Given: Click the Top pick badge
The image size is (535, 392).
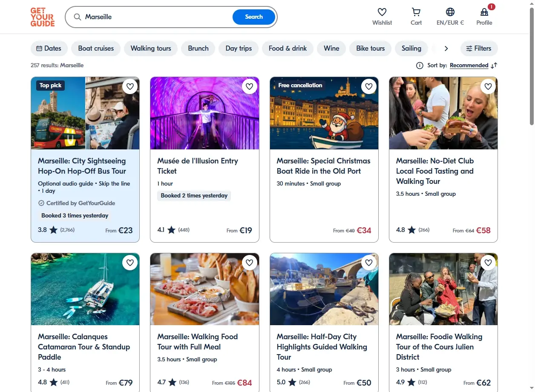Looking at the screenshot, I should [50, 86].
